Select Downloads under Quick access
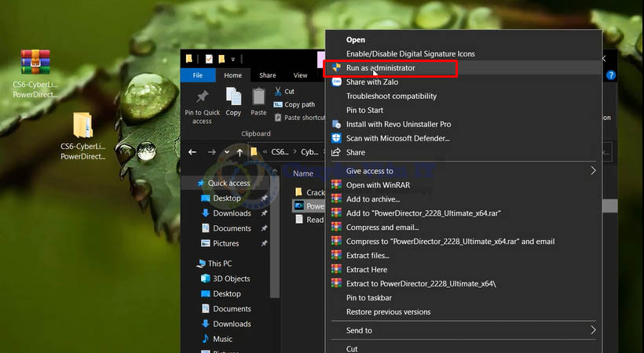 232,213
